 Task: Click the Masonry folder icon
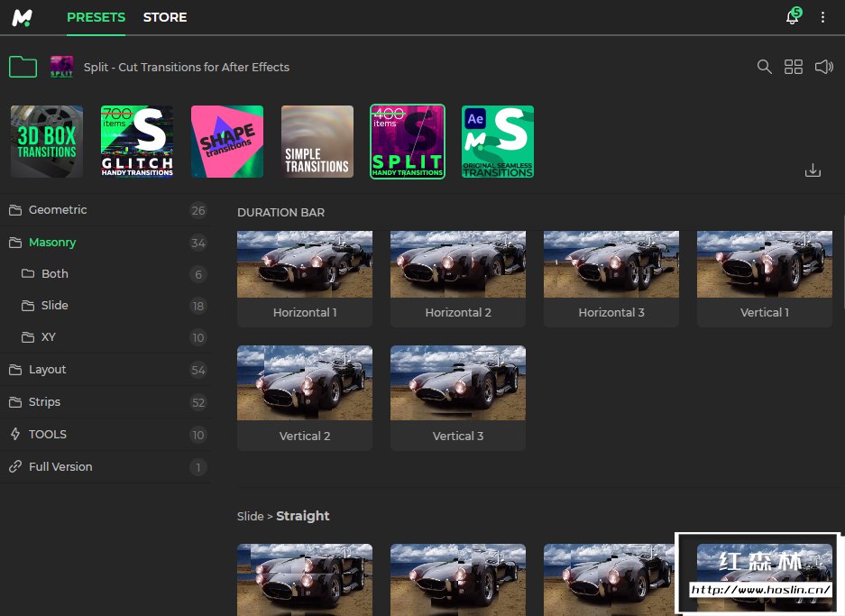pos(15,243)
